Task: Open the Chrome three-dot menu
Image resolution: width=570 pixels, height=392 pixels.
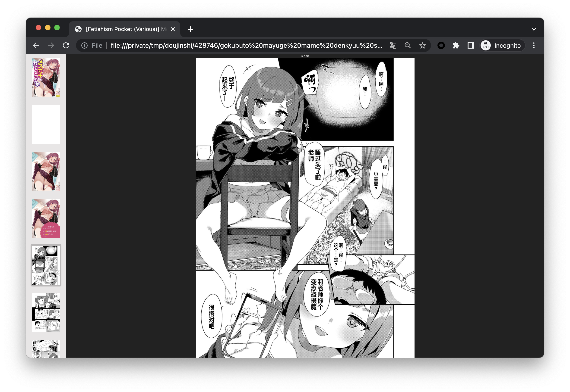Action: pyautogui.click(x=534, y=45)
